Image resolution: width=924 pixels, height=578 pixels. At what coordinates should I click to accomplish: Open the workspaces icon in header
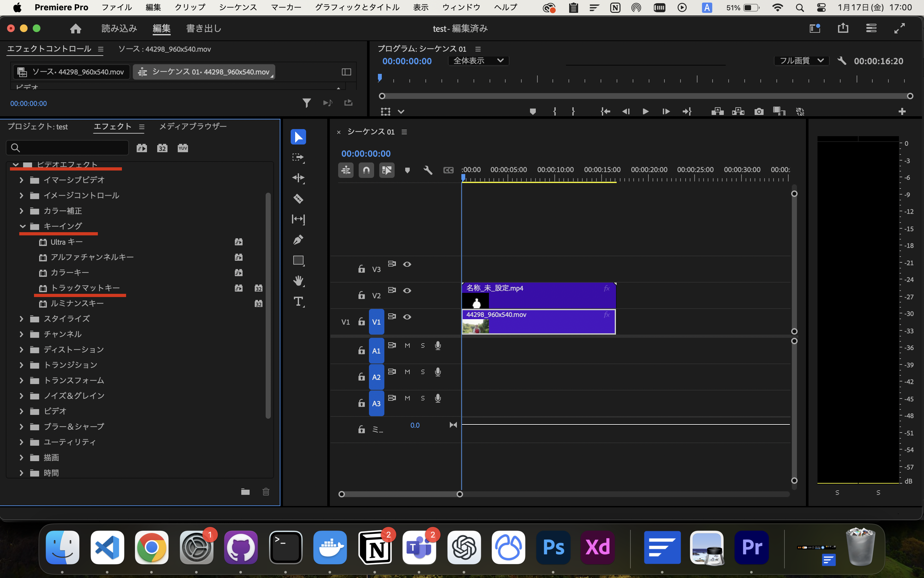tap(814, 28)
